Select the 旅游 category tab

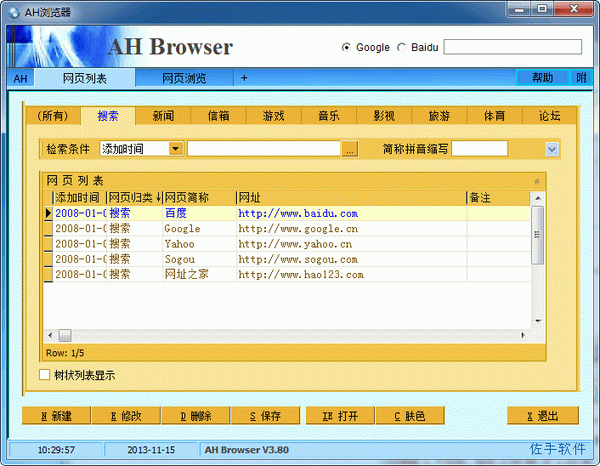439,116
